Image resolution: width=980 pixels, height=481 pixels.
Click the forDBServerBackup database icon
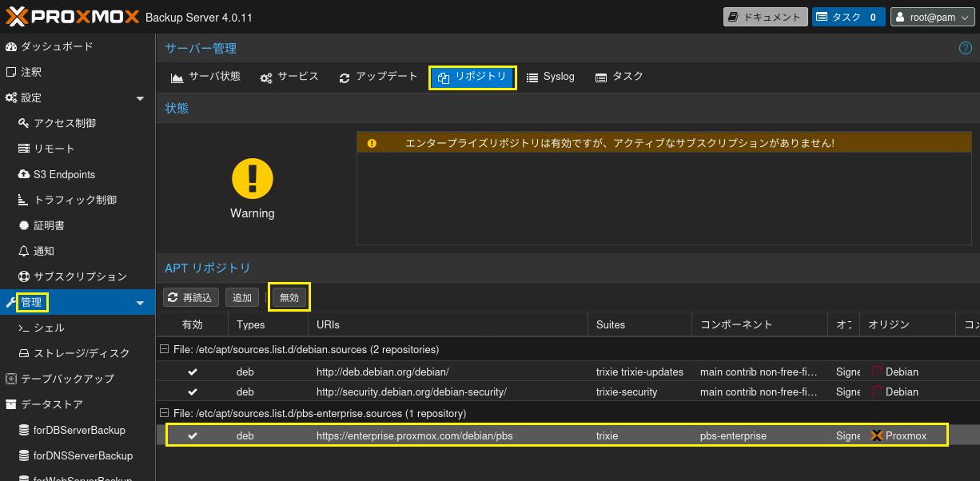click(24, 430)
